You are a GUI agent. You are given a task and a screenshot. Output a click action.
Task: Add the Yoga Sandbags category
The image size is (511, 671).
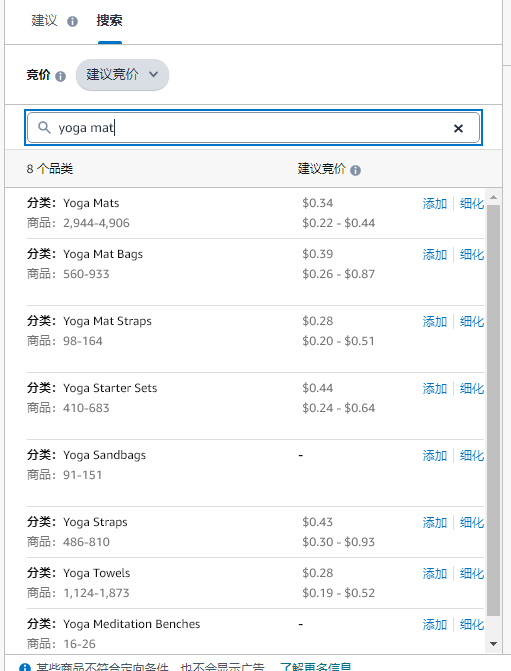click(435, 455)
